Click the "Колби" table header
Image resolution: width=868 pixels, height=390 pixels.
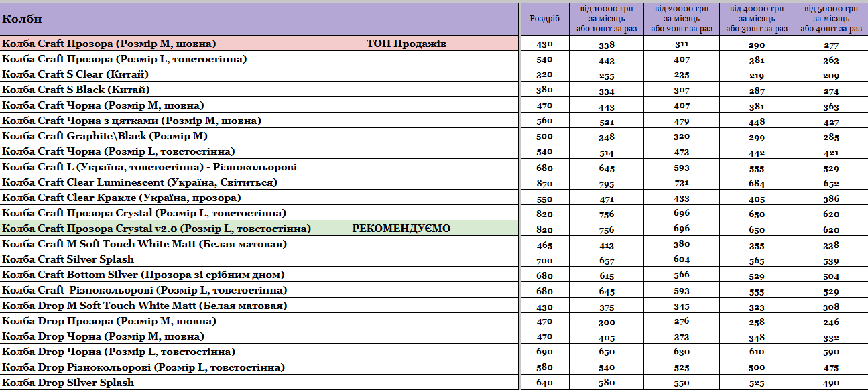pos(260,19)
